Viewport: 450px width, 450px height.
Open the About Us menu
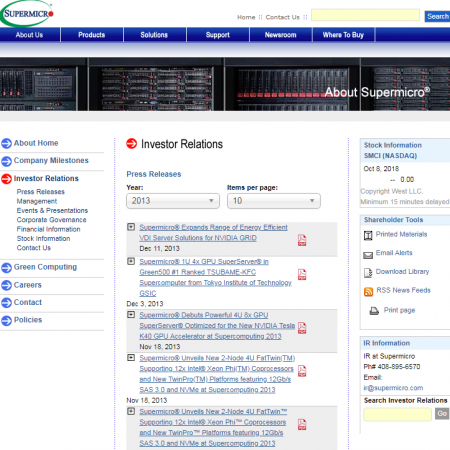click(x=29, y=35)
